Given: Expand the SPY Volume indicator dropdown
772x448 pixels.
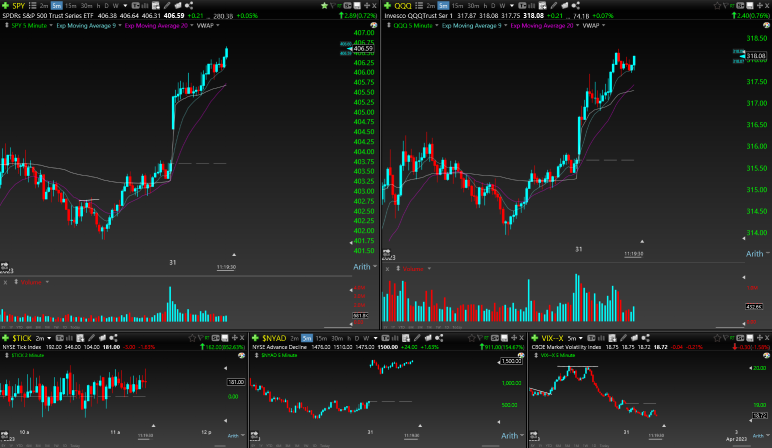Looking at the screenshot, I should (47, 282).
